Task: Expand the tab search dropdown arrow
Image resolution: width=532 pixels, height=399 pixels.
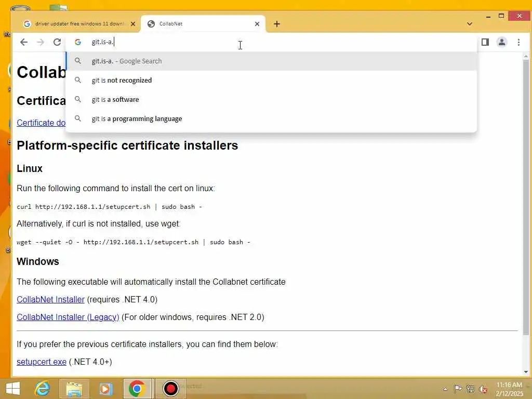Action: point(470,24)
